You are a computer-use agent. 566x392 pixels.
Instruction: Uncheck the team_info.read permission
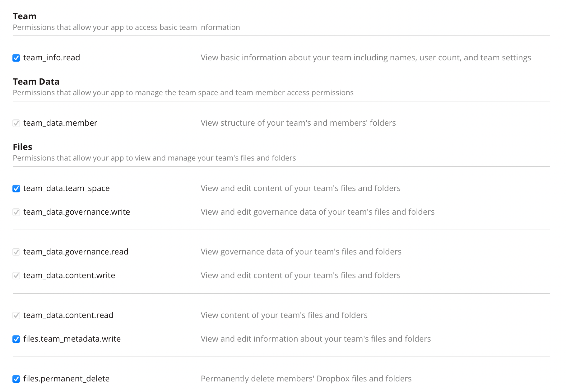pos(16,58)
